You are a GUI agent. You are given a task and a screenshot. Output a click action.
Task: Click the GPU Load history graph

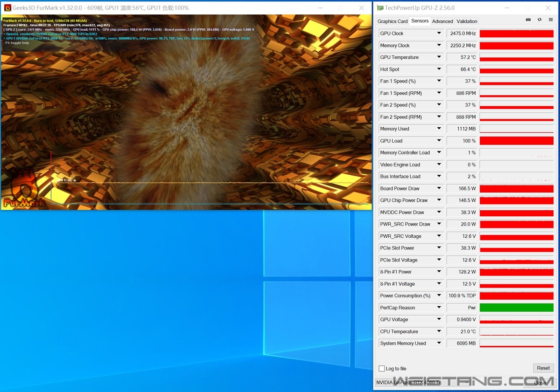517,141
